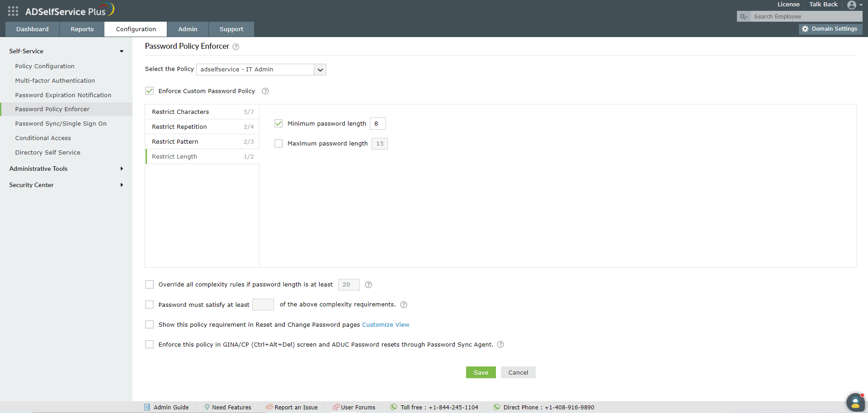Image resolution: width=868 pixels, height=413 pixels.
Task: Open the policy selection dropdown
Action: 320,69
